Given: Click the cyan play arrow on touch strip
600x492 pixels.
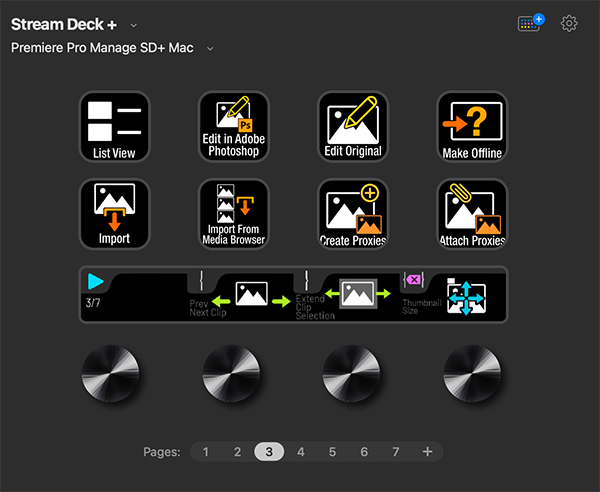Looking at the screenshot, I should (96, 281).
